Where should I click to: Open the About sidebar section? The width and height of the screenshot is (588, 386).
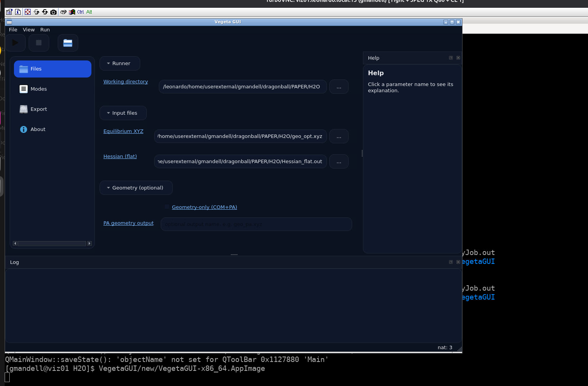coord(53,129)
